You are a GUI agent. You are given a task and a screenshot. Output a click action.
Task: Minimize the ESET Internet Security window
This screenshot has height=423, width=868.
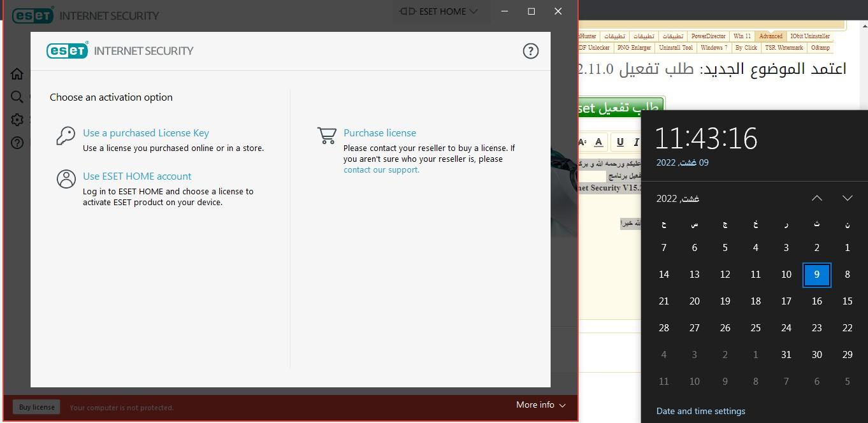pyautogui.click(x=505, y=11)
